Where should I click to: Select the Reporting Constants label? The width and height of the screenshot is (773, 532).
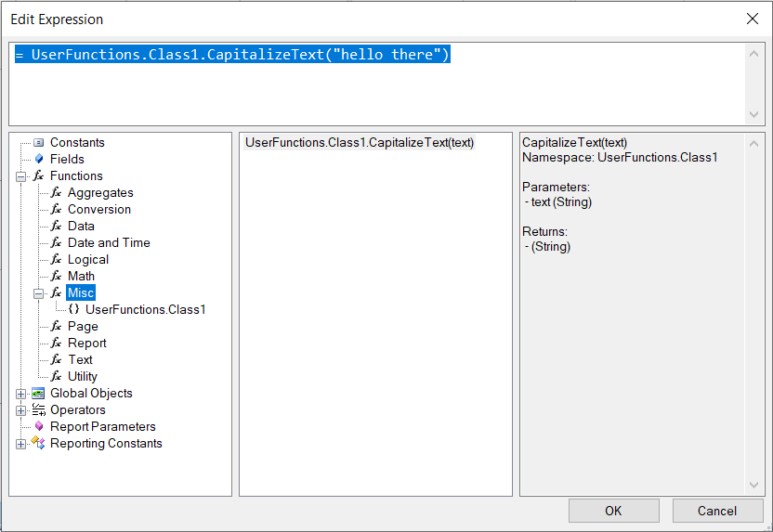[x=106, y=444]
